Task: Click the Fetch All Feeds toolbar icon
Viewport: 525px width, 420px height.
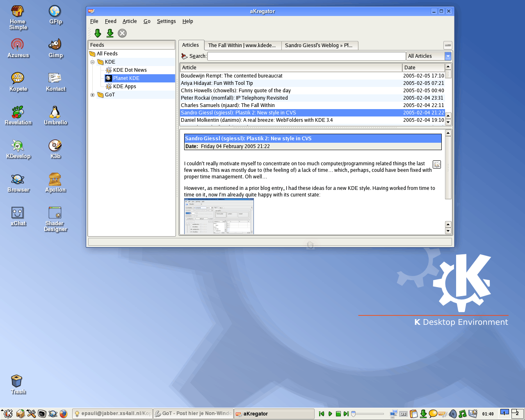Action: click(x=110, y=33)
